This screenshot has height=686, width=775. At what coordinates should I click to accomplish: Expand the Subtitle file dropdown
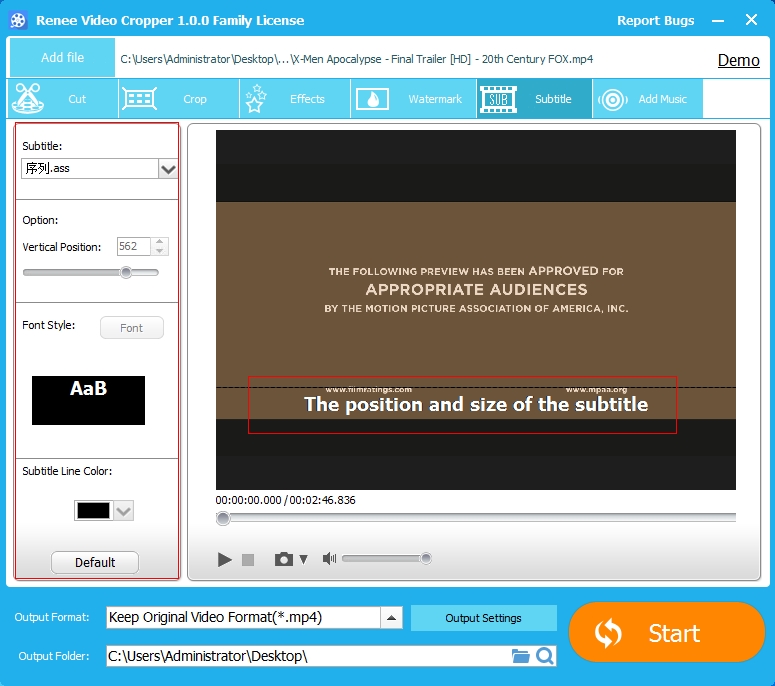click(168, 169)
